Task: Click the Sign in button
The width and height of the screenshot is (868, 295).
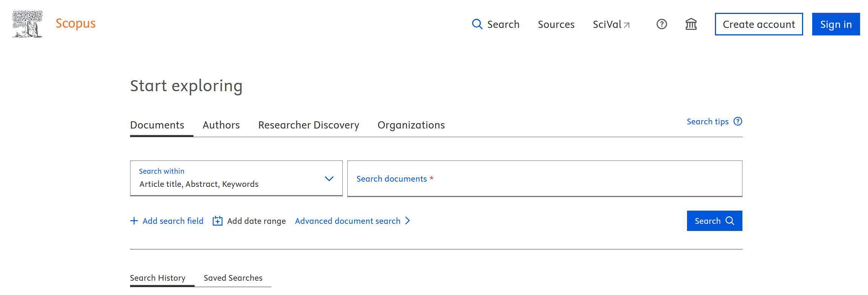Action: point(836,24)
